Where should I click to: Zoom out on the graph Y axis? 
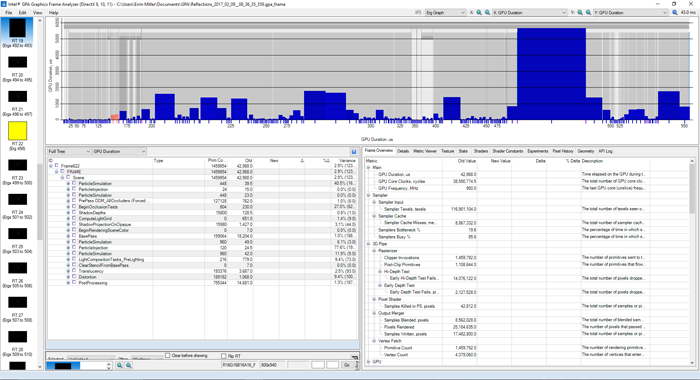[x=588, y=13]
